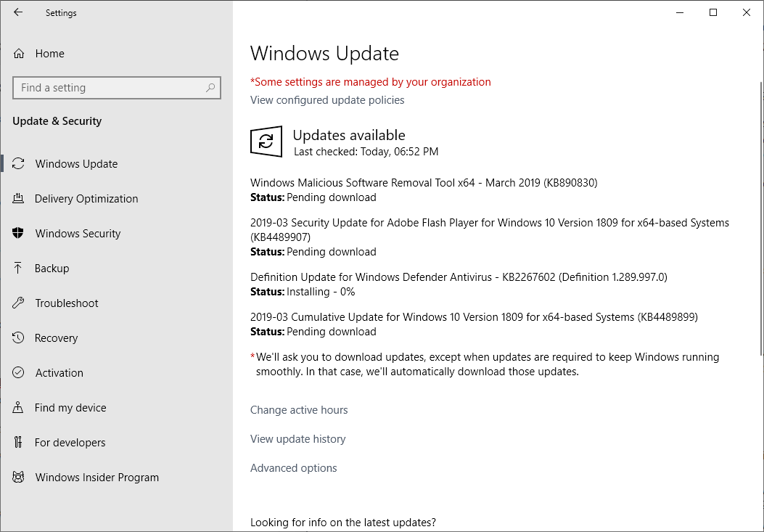Screen dimensions: 764x532
Task: Open the Recovery options label
Action: [56, 338]
